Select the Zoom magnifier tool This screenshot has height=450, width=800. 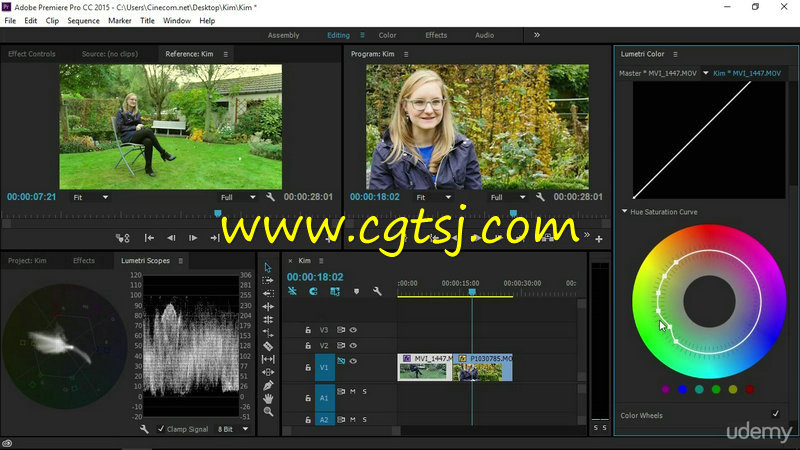click(x=268, y=411)
